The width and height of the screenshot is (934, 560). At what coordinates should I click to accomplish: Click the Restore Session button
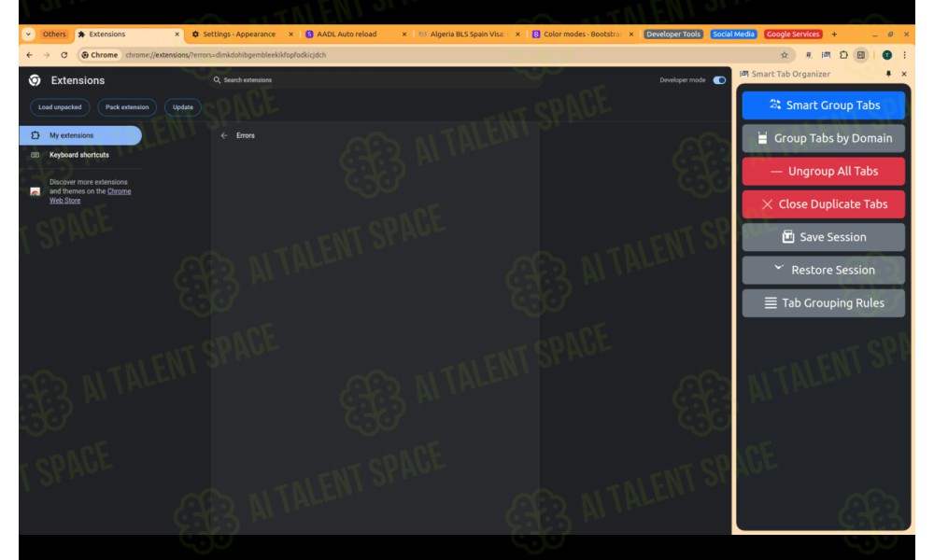coord(823,270)
